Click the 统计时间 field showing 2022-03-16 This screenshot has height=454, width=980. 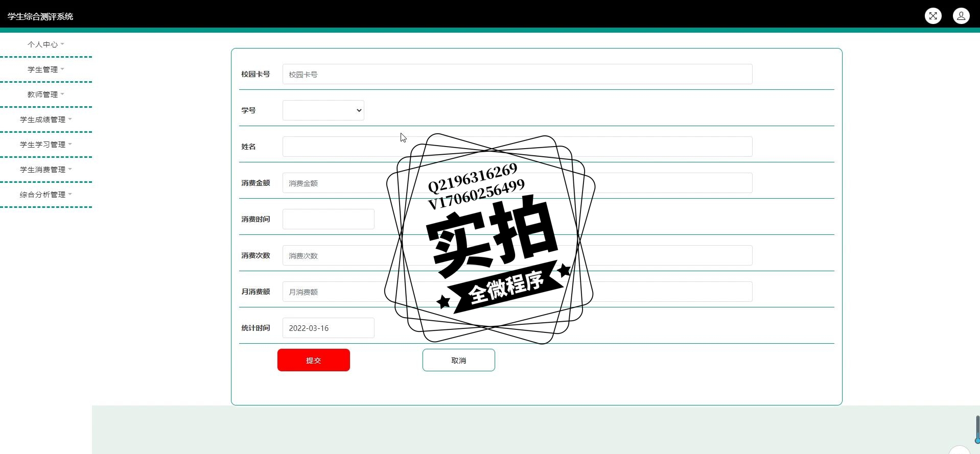click(x=328, y=328)
